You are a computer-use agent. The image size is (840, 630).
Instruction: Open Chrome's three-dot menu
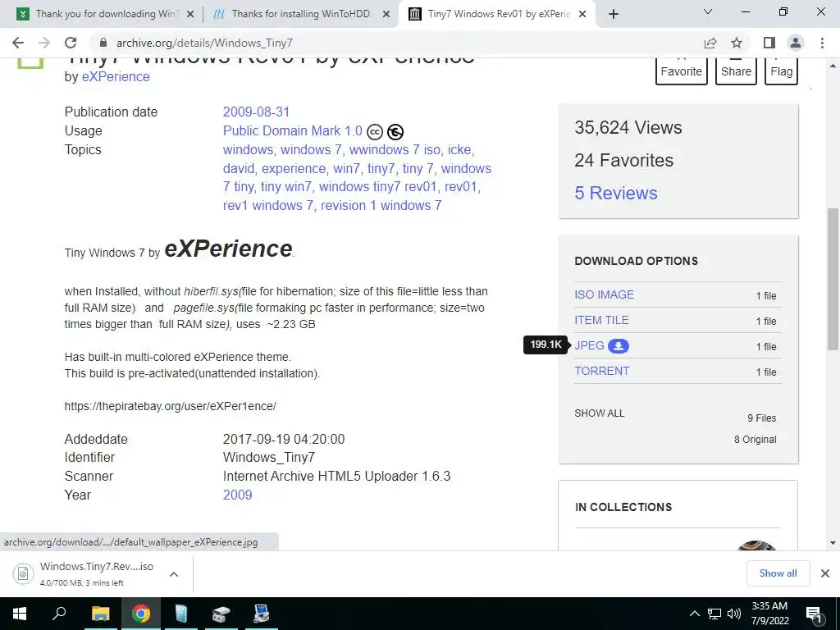pos(822,43)
